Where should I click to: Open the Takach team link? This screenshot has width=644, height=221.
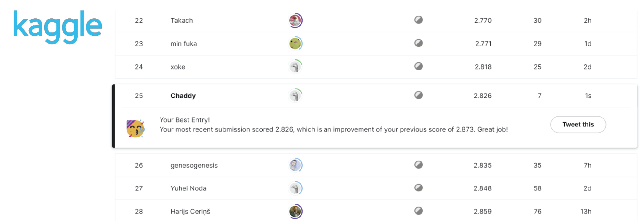(181, 21)
